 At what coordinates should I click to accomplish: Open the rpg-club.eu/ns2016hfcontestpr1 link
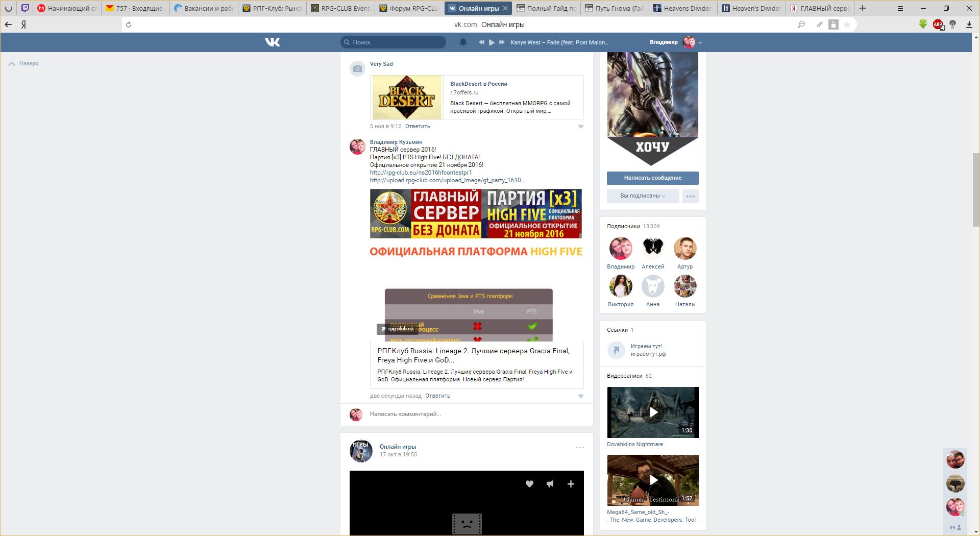[421, 173]
